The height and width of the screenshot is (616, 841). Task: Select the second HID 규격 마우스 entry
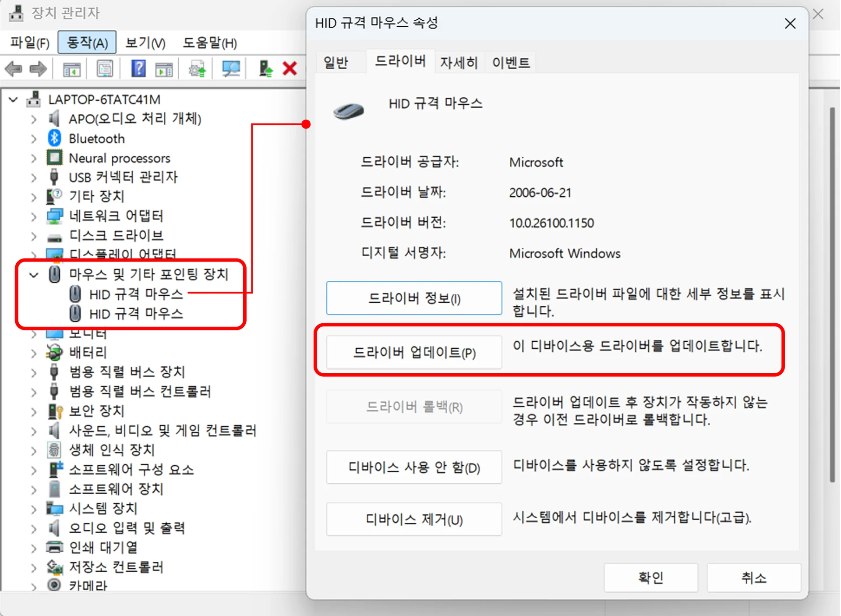pos(136,314)
